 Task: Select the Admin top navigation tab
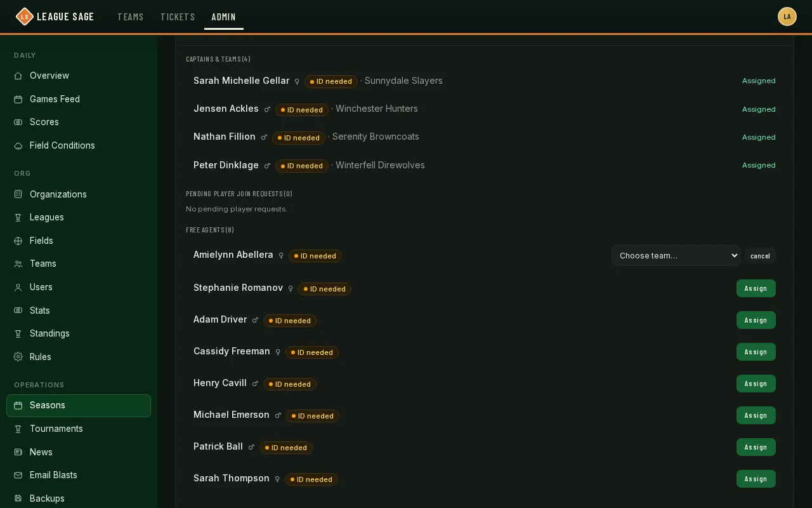click(224, 17)
